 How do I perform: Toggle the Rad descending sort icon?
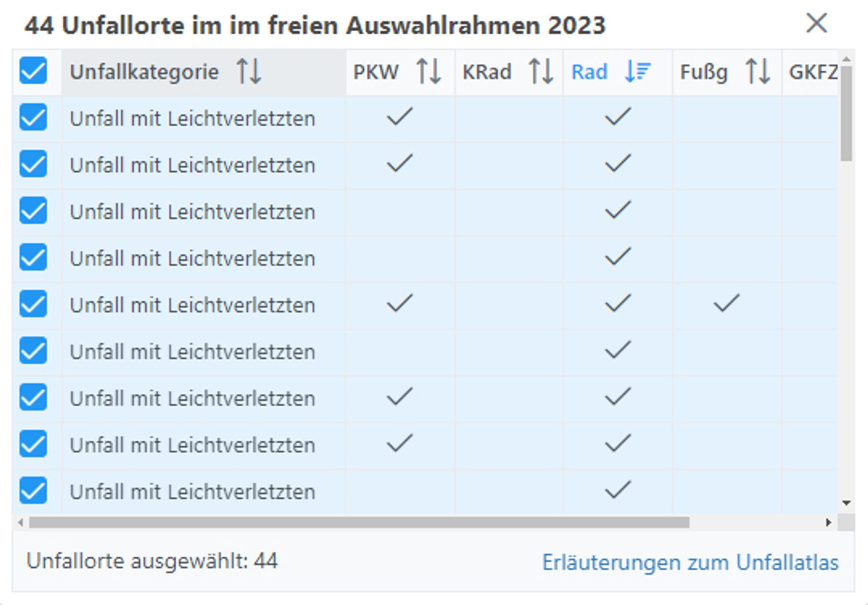pyautogui.click(x=638, y=72)
